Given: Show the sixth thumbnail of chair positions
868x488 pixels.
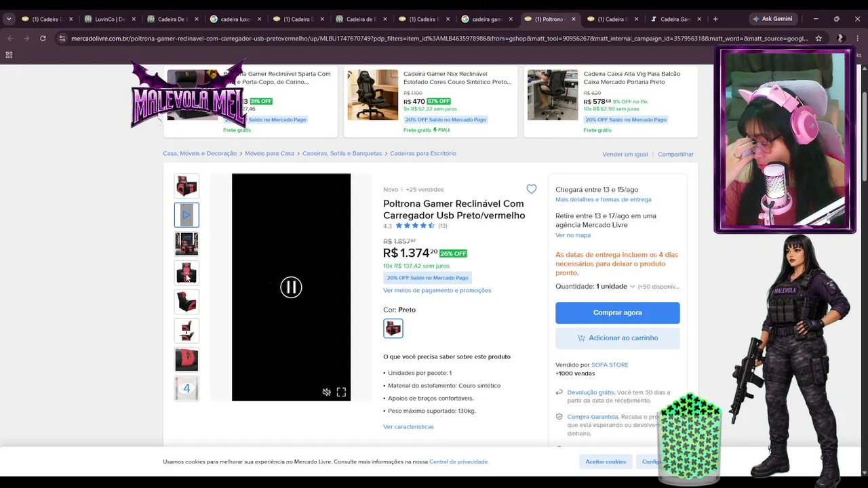Looking at the screenshot, I should pyautogui.click(x=186, y=331).
